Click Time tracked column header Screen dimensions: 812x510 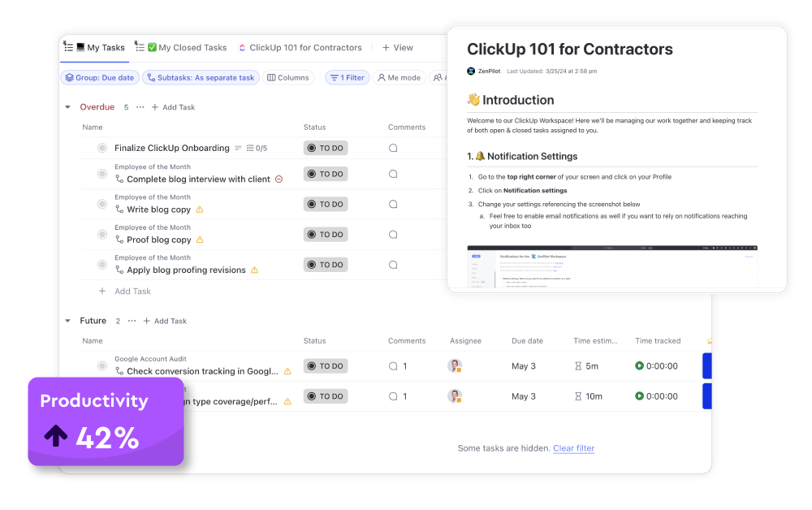(x=658, y=341)
